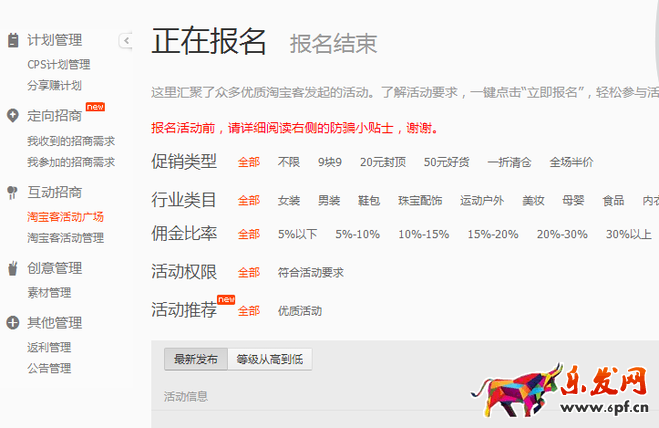Click the plus icon beside 其他管理
Screen dimensions: 659x428
[x=12, y=323]
